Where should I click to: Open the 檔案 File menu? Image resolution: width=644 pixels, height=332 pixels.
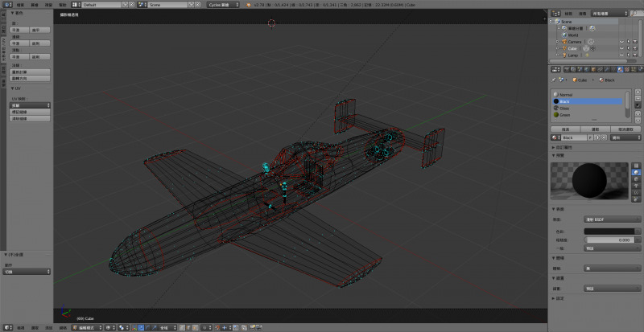pyautogui.click(x=20, y=5)
